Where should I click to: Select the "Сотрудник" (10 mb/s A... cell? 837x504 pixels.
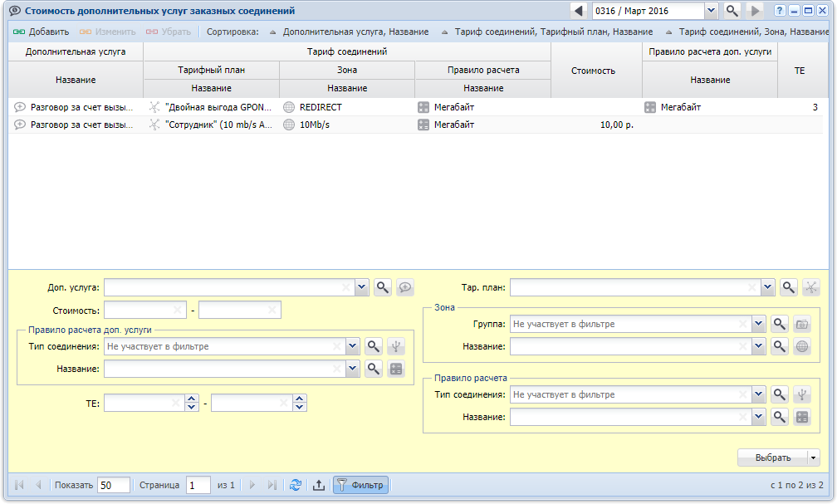(x=212, y=125)
